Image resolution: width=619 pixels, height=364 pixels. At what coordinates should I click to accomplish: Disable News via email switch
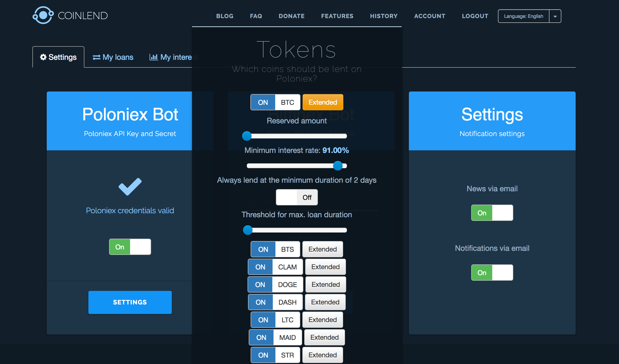492,213
